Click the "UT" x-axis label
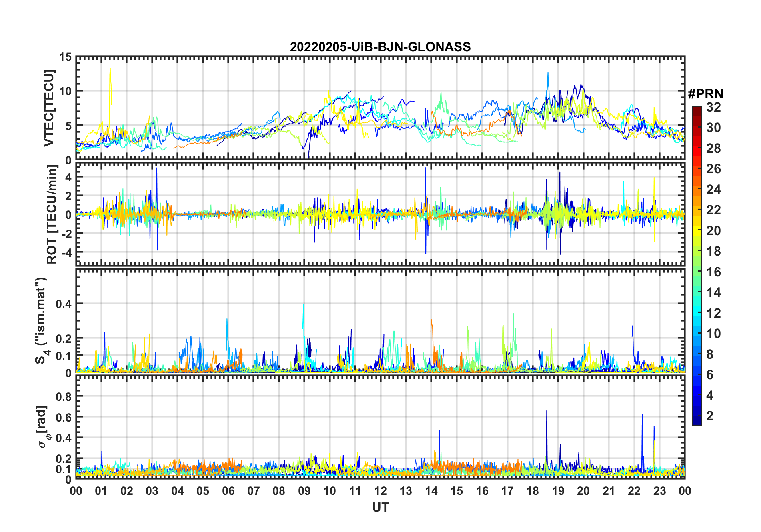The height and width of the screenshot is (532, 761). [380, 507]
